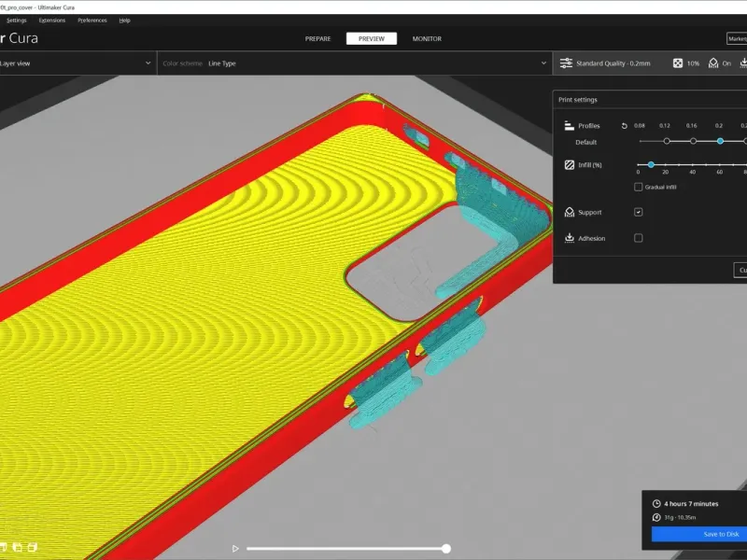This screenshot has width=747, height=560.
Task: Select the active 0.2 profile point
Action: (x=720, y=141)
